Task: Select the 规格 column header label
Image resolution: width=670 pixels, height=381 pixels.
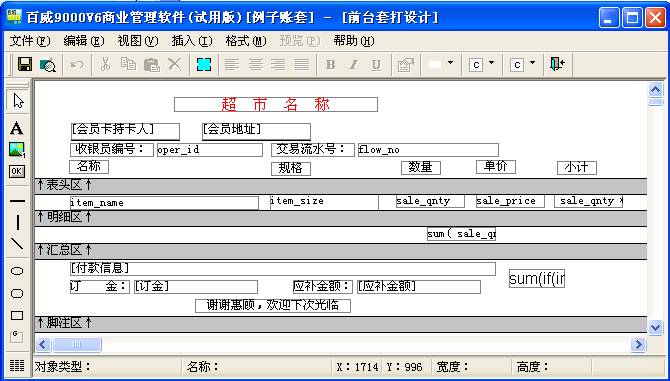Action: 291,169
